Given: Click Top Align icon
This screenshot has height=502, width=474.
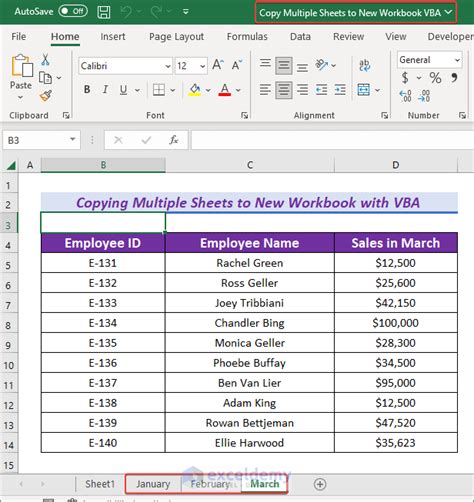Looking at the screenshot, I should pos(265,63).
